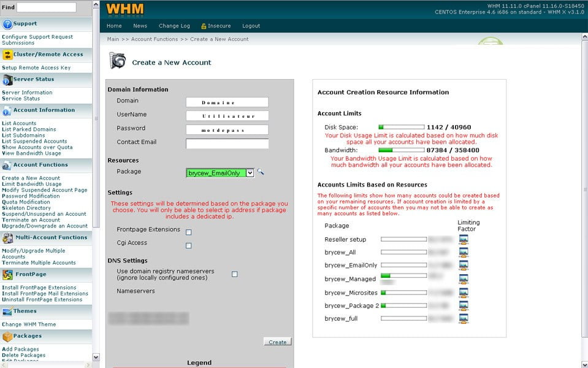Click the Support help icon in sidebar
This screenshot has width=588, height=368.
point(7,24)
